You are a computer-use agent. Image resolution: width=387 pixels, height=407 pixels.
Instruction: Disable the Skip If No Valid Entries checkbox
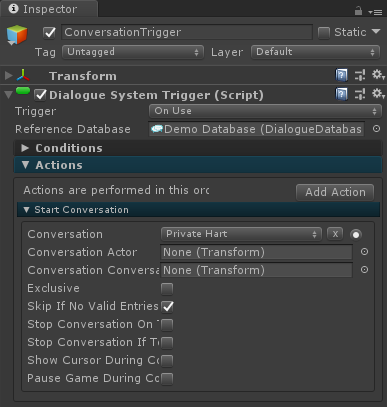tap(167, 306)
